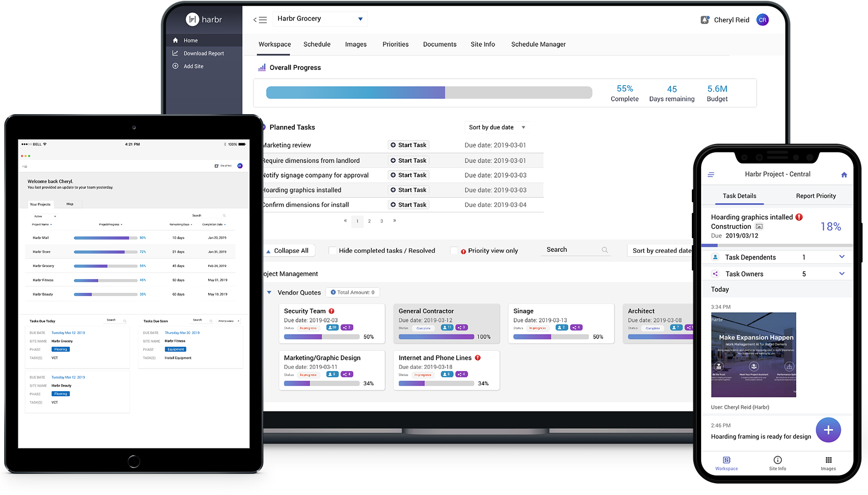Click Harbr Mall 80% progress bar on tablet
Viewport: 868px width, 495px height.
click(105, 238)
